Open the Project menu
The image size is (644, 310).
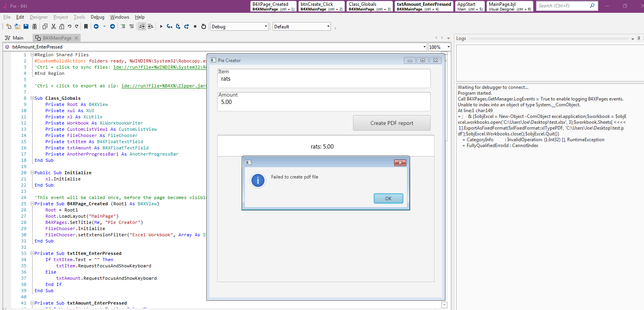coord(61,17)
